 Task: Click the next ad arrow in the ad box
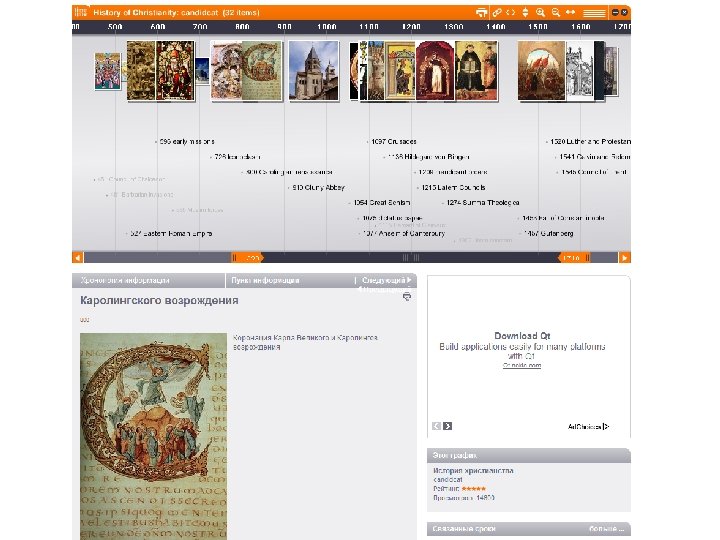coord(448,426)
